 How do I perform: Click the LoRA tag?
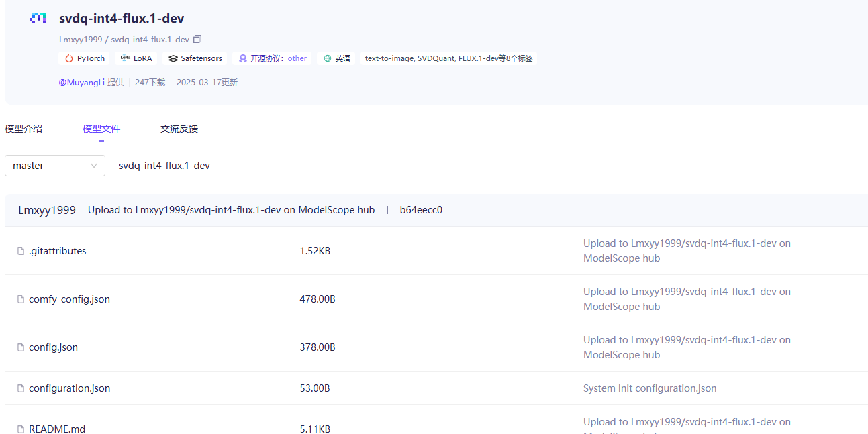pos(136,58)
